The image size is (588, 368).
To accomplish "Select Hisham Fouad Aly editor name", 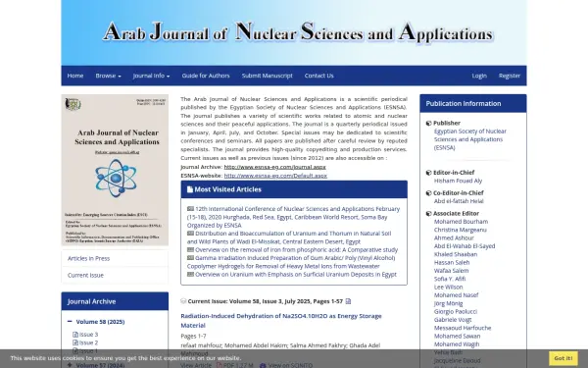I will click(x=458, y=181).
